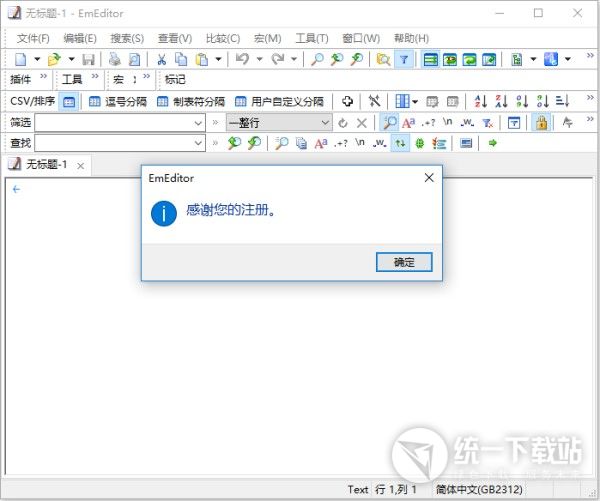The width and height of the screenshot is (600, 501).
Task: Click the Save floppy disk icon
Action: [x=88, y=59]
